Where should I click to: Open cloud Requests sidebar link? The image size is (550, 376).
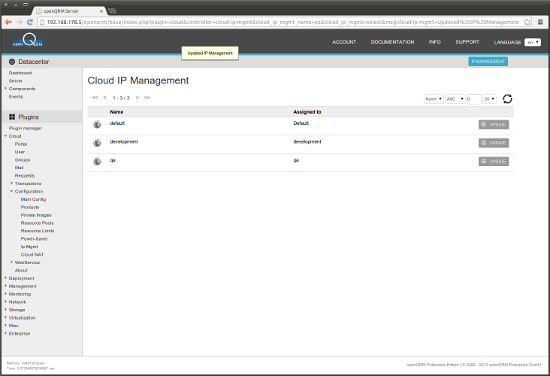[25, 176]
